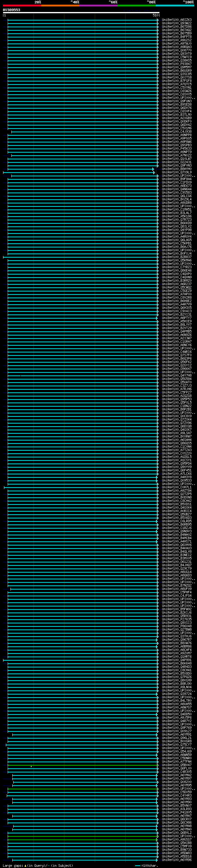Click the UniRef100_C6SVX5 label
The image size is (197, 868).
click(x=176, y=95)
